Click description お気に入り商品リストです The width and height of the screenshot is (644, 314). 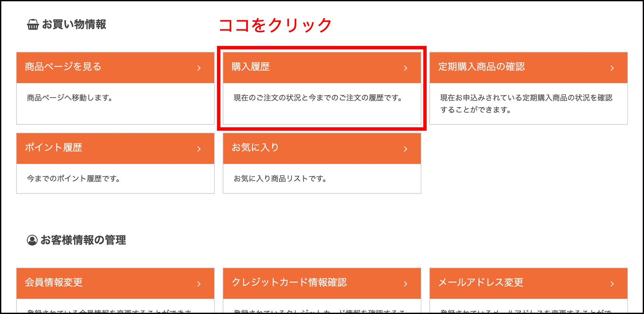pyautogui.click(x=280, y=179)
